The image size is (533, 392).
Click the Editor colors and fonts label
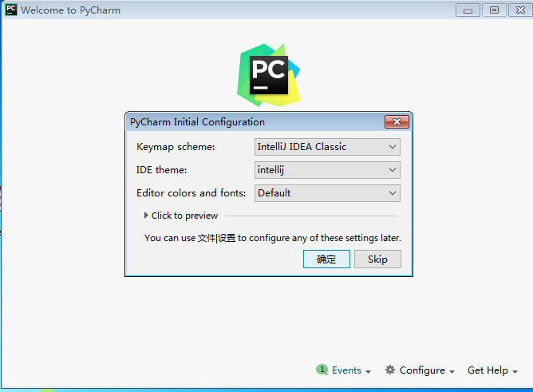(x=191, y=193)
